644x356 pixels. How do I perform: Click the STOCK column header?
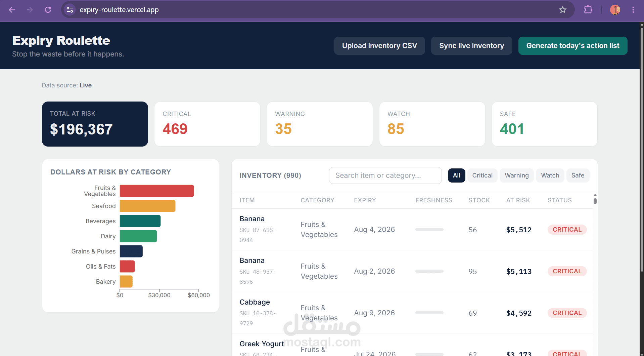pyautogui.click(x=479, y=200)
